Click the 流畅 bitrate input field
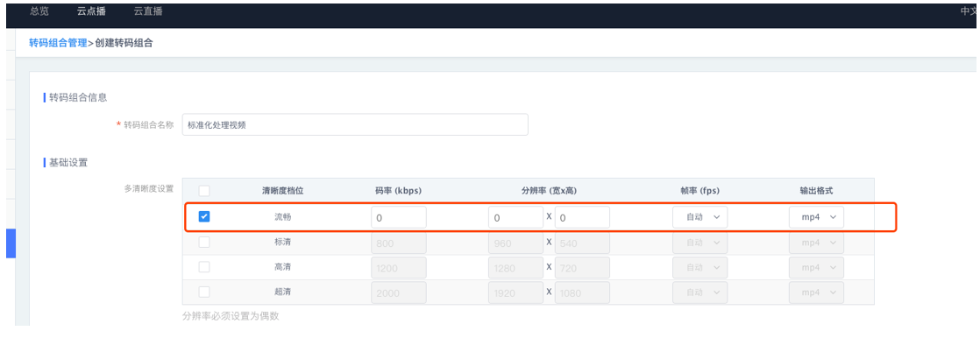Screen dimensions: 980x338 tap(399, 217)
